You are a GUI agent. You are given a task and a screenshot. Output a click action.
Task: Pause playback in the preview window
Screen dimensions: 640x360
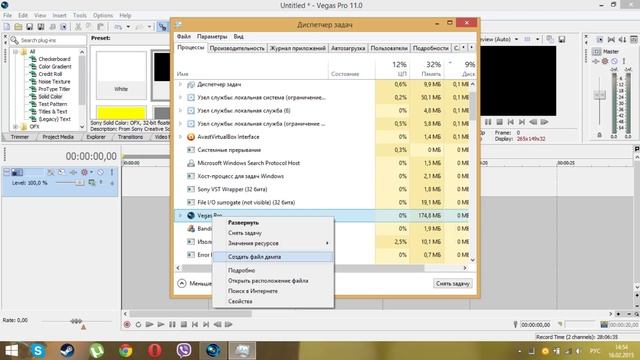[488, 122]
